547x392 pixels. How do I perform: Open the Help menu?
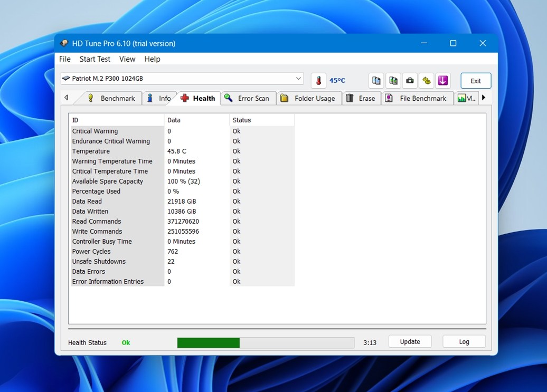(x=152, y=59)
